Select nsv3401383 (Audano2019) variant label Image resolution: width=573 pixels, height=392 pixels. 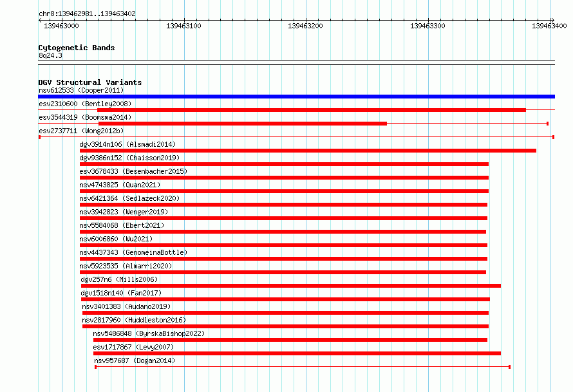click(126, 306)
